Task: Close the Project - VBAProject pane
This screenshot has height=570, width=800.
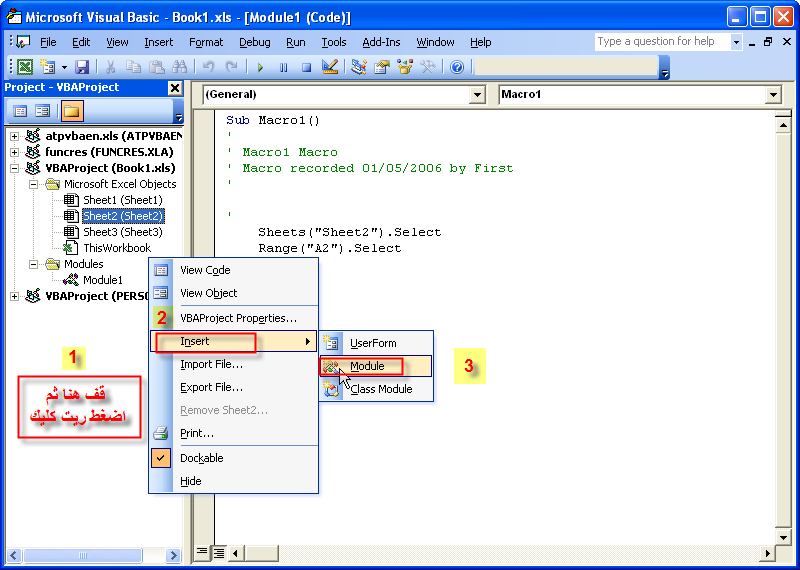Action: (x=174, y=88)
